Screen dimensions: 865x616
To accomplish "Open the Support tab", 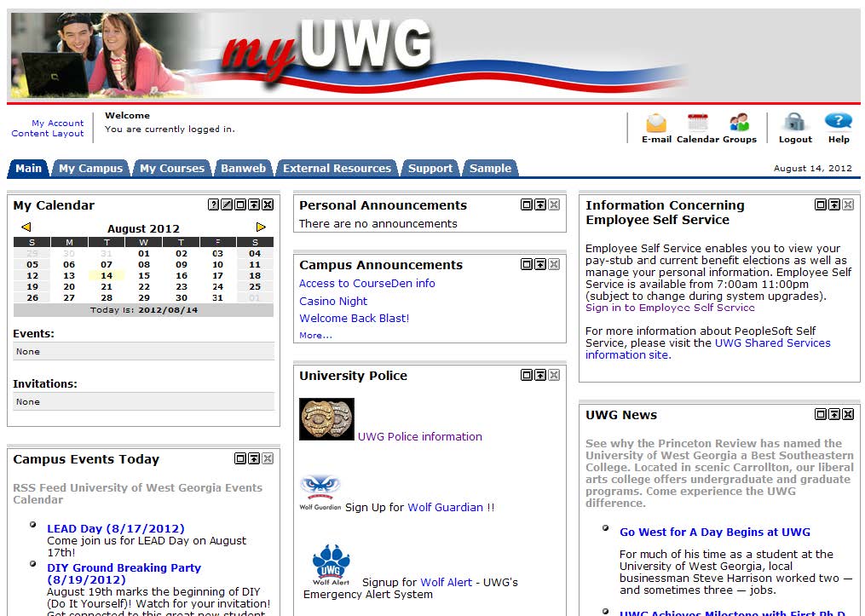I will tap(430, 168).
